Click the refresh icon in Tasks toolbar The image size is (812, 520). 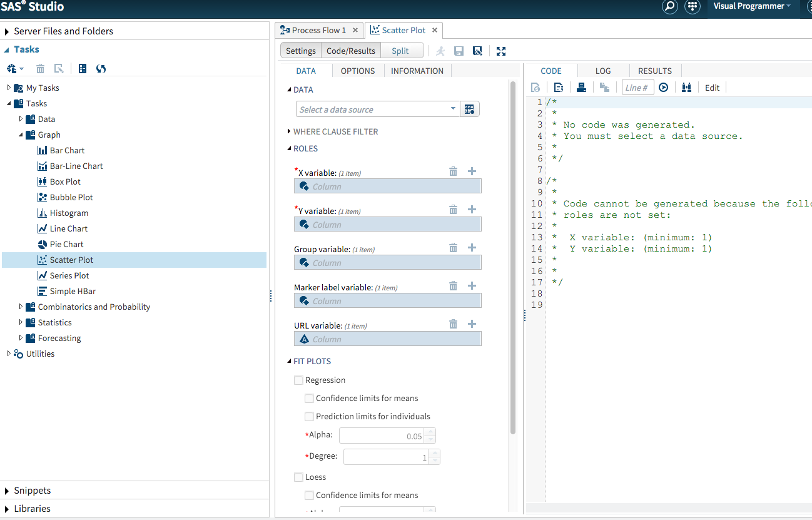click(101, 69)
